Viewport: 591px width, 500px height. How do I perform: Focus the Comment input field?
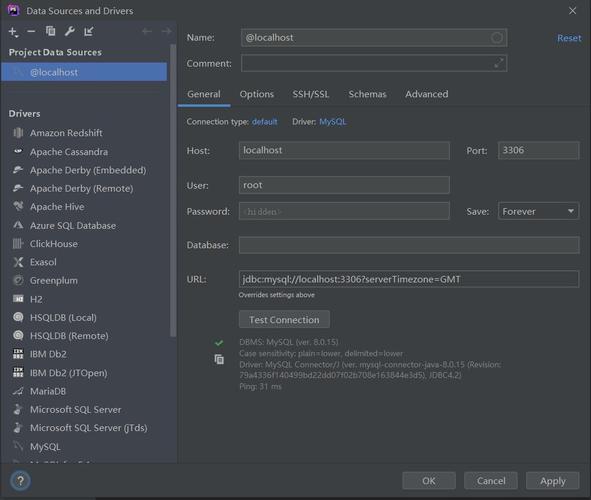[374, 63]
